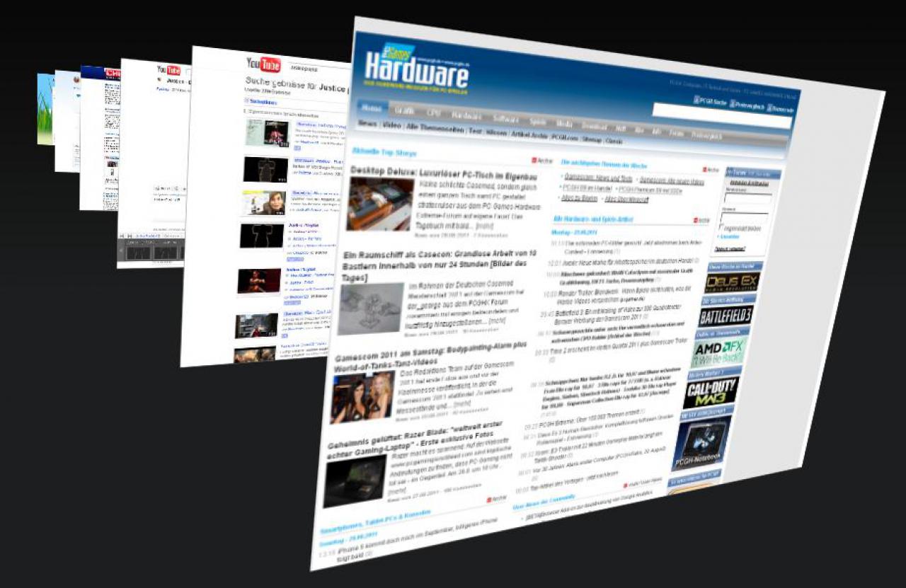Open the PCGH 09 im Handel link
906x588 pixels.
[587, 188]
